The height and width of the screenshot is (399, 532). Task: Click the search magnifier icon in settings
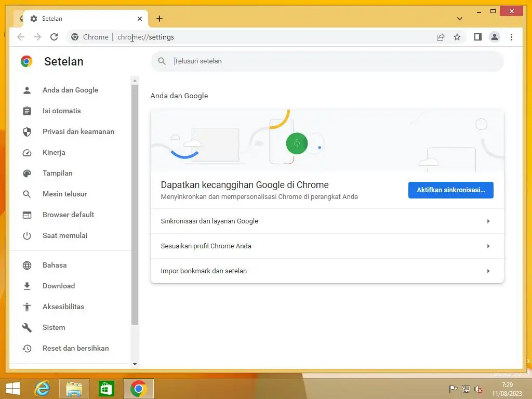162,61
